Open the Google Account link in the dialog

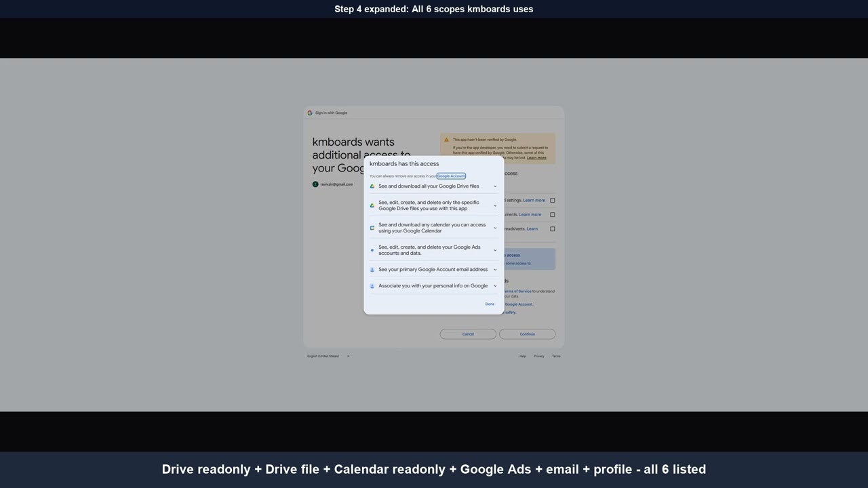click(451, 176)
